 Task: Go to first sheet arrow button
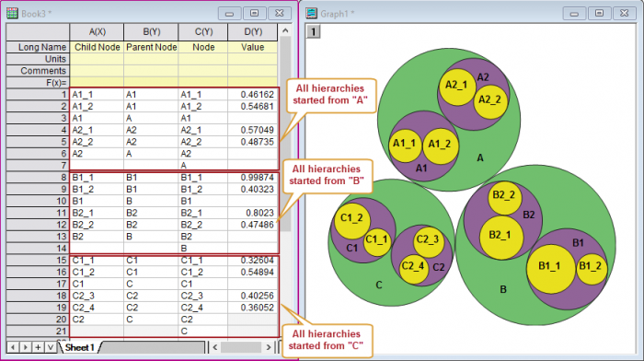tap(13, 347)
